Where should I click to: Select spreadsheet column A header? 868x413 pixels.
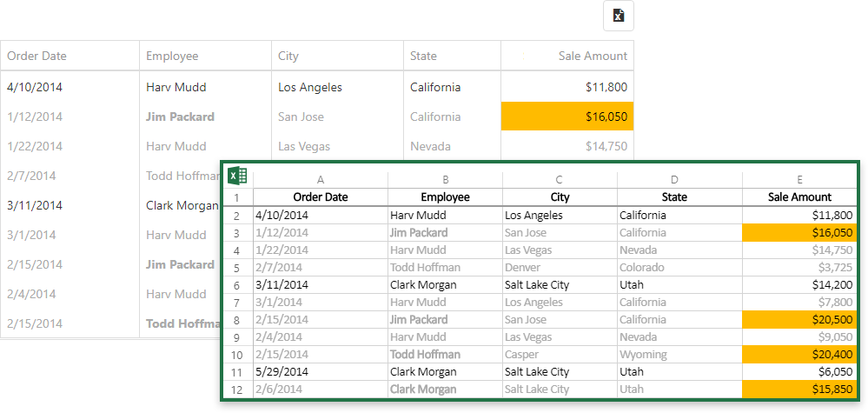pos(321,180)
